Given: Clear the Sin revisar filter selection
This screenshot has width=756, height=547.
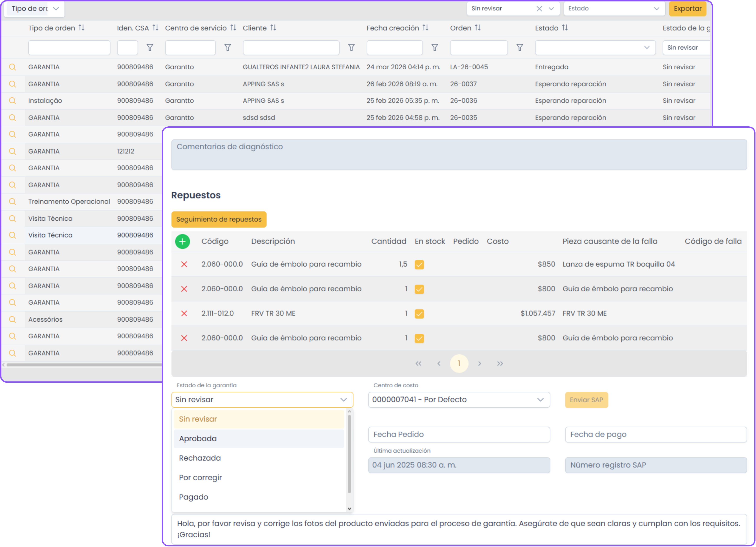Looking at the screenshot, I should (x=539, y=9).
